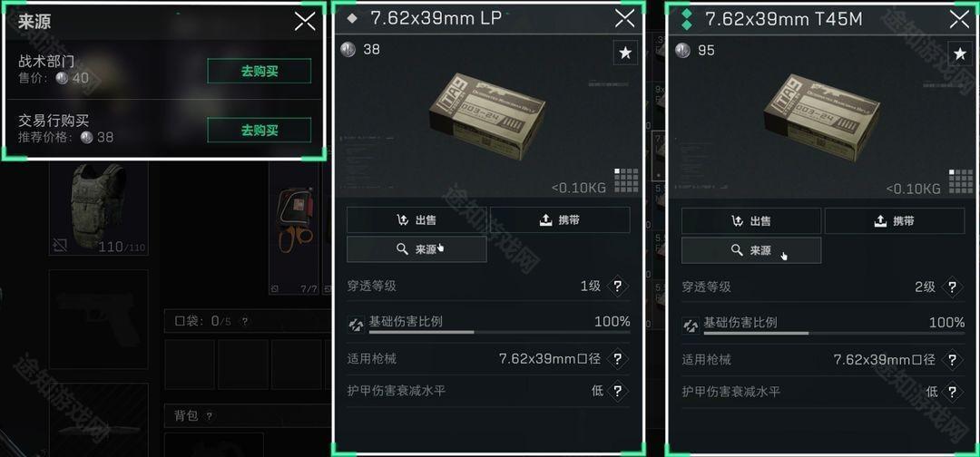The width and height of the screenshot is (980, 457).
Task: Select the body armor vest with 110 durability
Action: [x=99, y=208]
